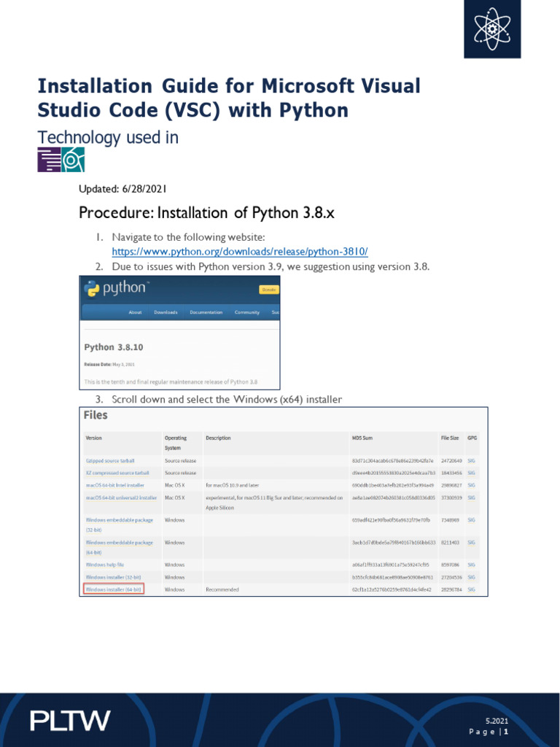The width and height of the screenshot is (560, 747).
Task: Open the About menu on Python site
Action: pos(135,312)
